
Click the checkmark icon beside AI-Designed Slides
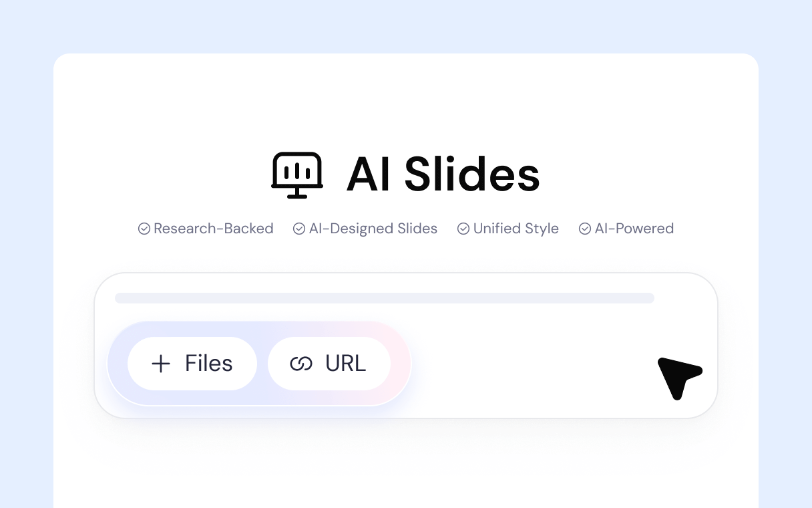click(x=299, y=229)
